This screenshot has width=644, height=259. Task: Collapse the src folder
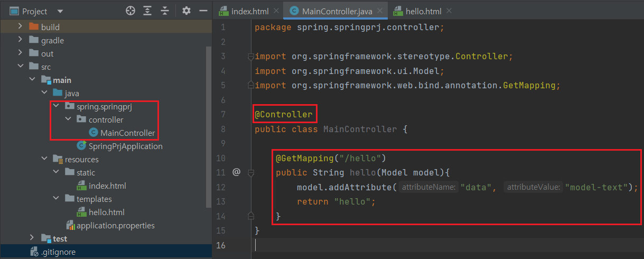pyautogui.click(x=21, y=66)
